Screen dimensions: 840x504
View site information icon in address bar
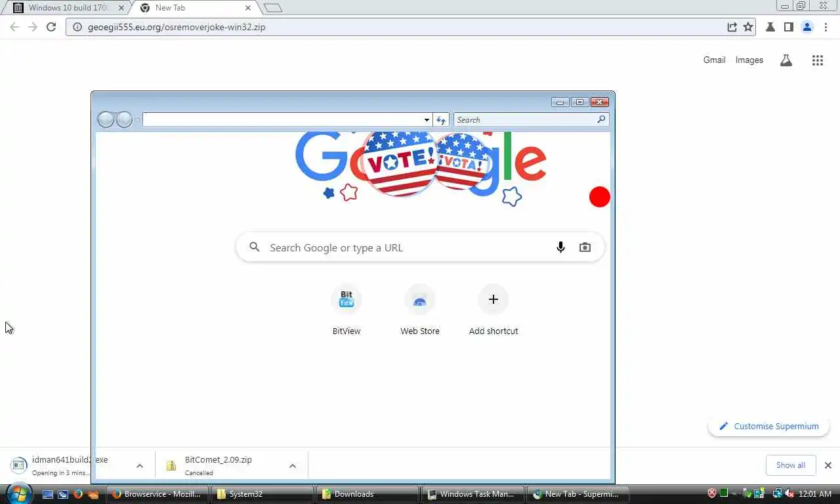(77, 27)
